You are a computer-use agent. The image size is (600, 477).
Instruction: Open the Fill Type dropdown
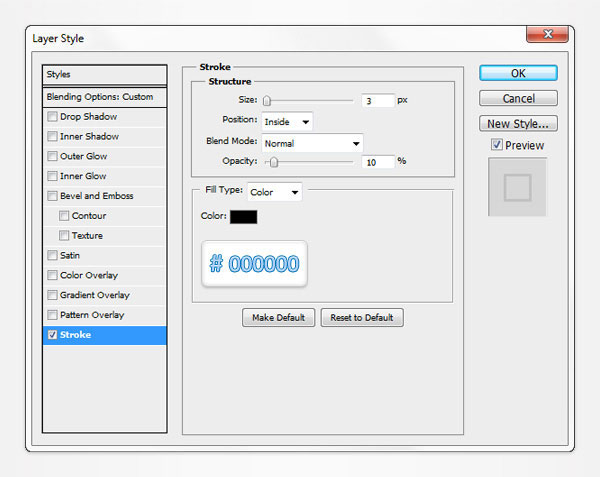[275, 192]
